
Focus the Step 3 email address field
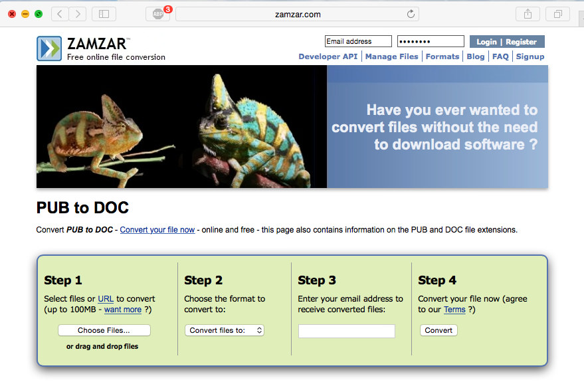[346, 331]
